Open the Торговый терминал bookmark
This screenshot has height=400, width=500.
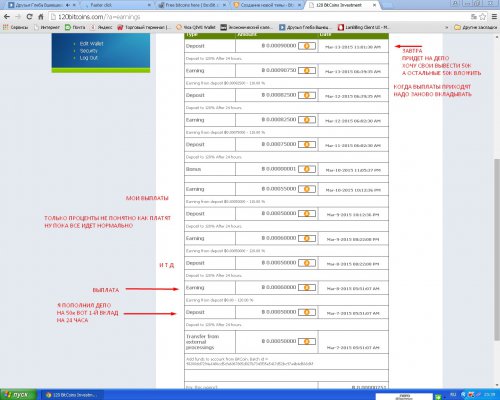click(145, 27)
